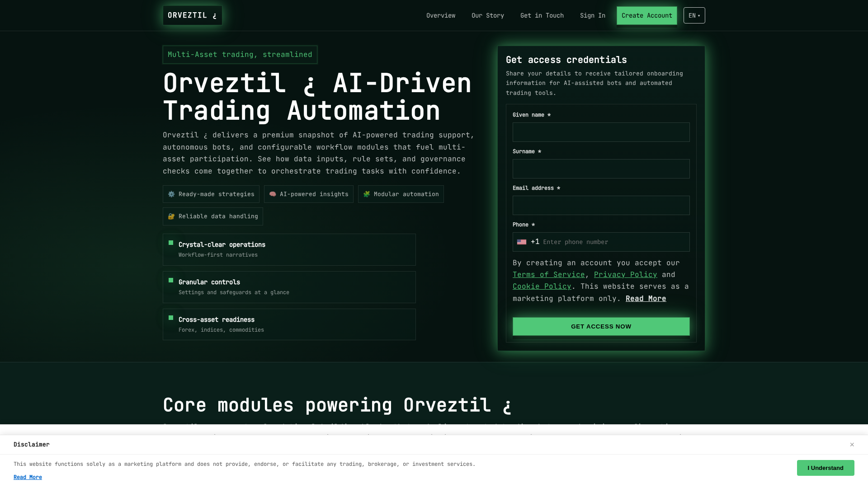Select Sign In in header

click(x=593, y=15)
